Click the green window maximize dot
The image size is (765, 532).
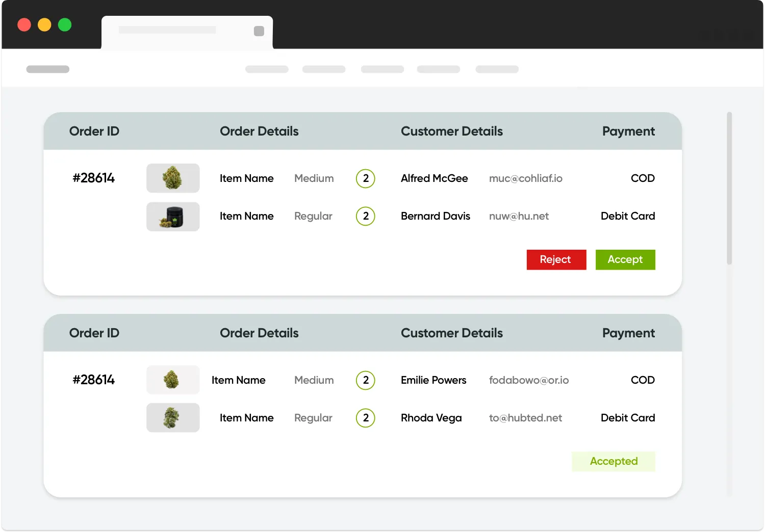pyautogui.click(x=65, y=24)
